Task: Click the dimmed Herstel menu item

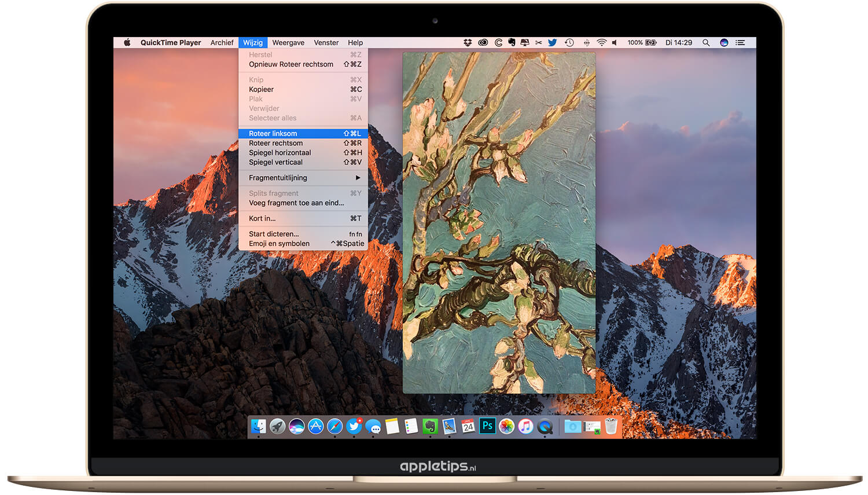Action: click(303, 54)
